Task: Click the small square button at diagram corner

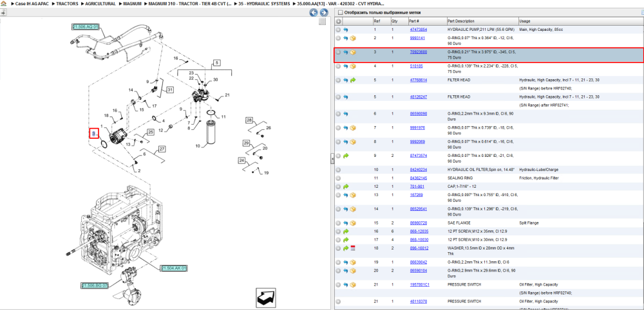Action: coord(323,22)
